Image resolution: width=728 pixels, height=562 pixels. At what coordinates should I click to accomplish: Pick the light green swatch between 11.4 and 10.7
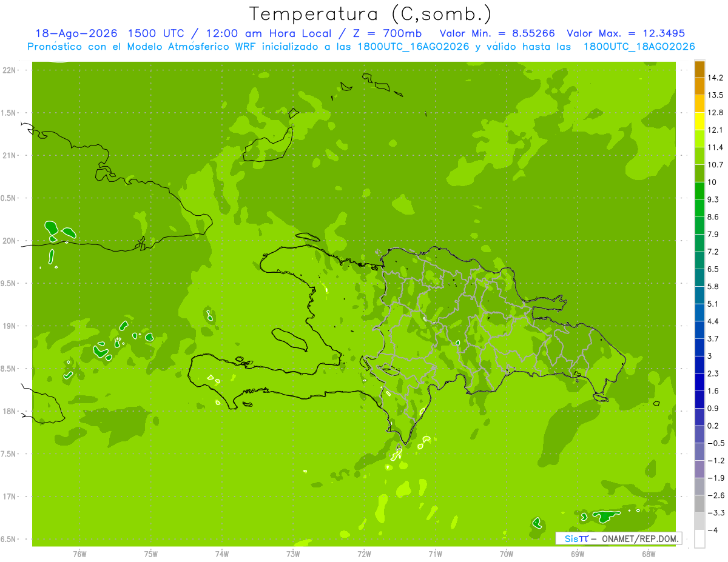[x=699, y=156]
